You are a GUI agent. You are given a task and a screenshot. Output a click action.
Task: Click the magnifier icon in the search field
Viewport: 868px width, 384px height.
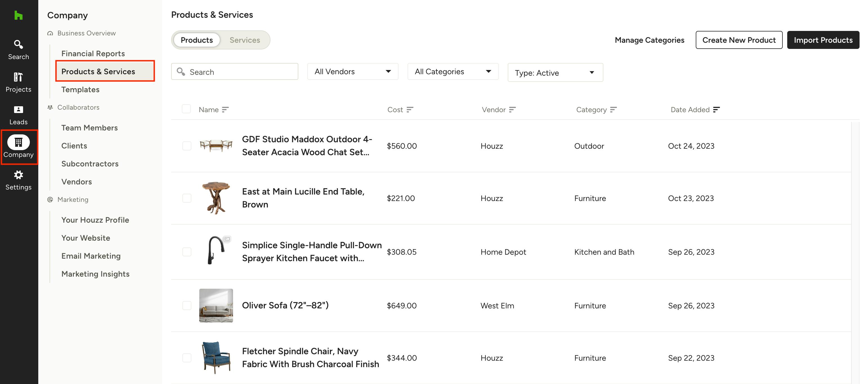(x=181, y=72)
